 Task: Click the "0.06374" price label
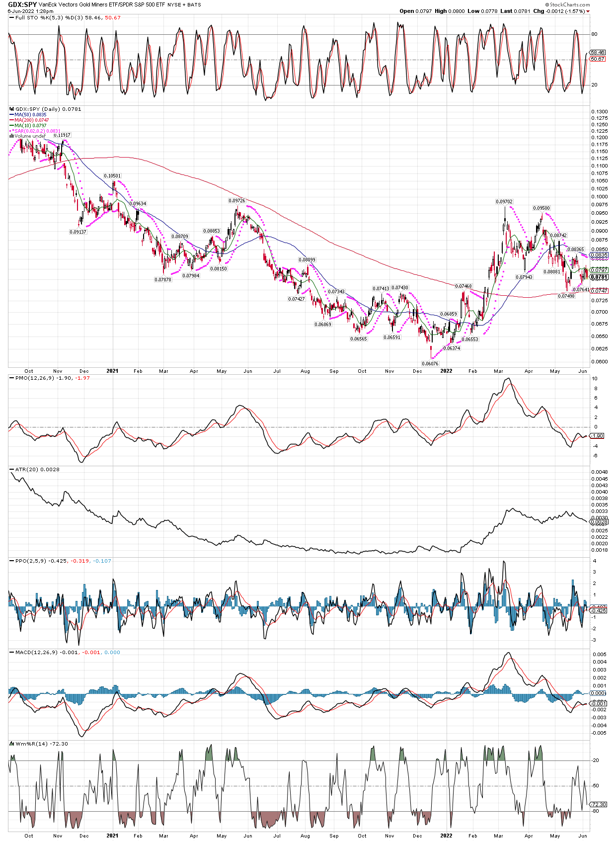click(x=452, y=348)
